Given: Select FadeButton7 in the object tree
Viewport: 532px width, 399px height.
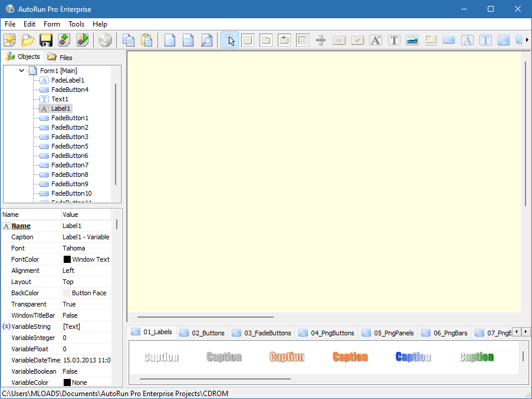Looking at the screenshot, I should point(70,165).
